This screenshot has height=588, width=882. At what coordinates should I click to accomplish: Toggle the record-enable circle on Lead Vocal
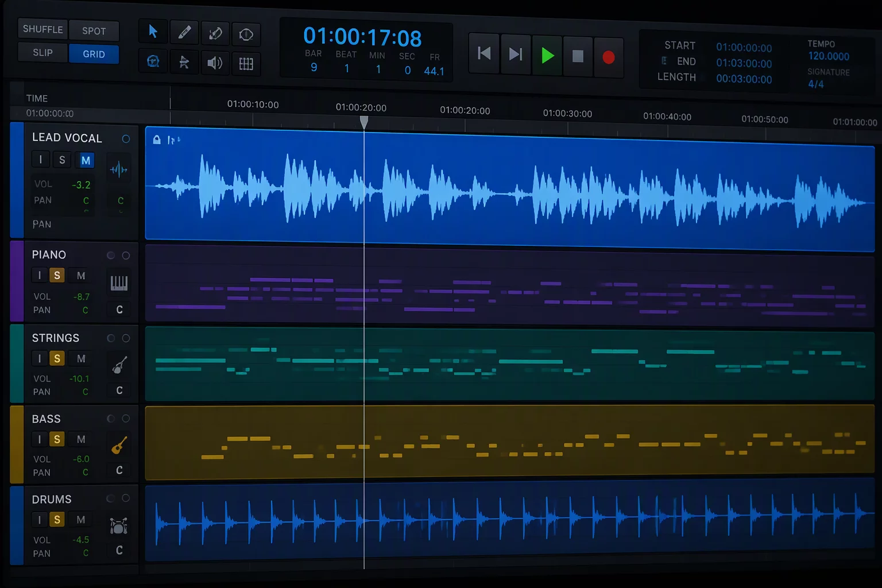pyautogui.click(x=126, y=139)
